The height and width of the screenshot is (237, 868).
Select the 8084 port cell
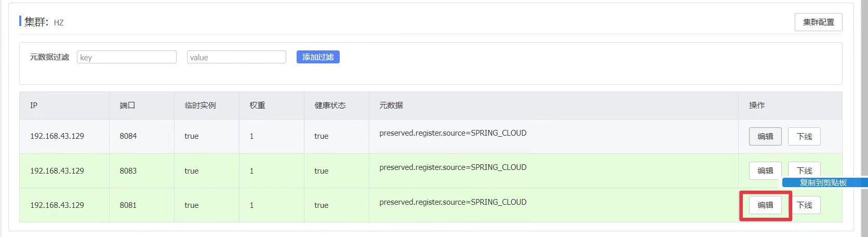click(x=128, y=136)
